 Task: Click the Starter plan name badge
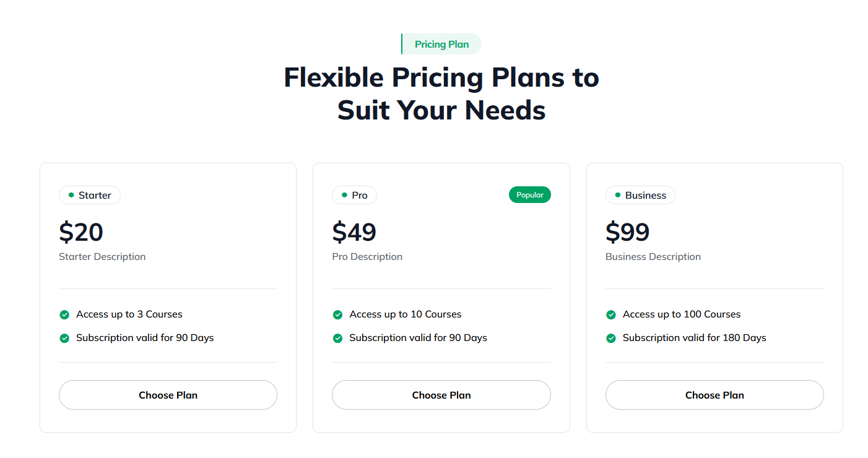[x=90, y=195]
